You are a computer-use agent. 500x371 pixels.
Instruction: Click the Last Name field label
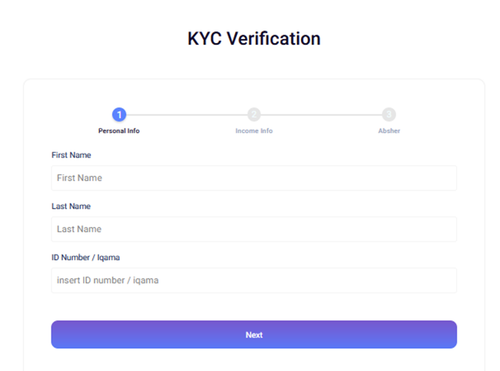[71, 206]
